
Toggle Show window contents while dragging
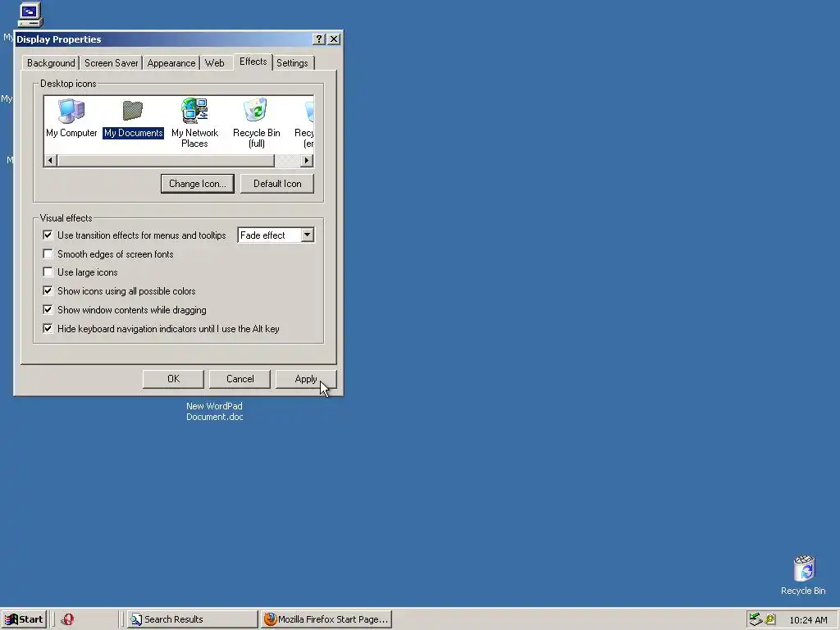tap(48, 309)
